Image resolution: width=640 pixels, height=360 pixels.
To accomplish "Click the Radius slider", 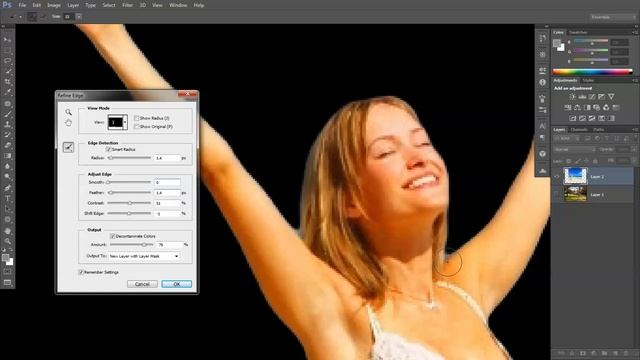I will (129, 158).
